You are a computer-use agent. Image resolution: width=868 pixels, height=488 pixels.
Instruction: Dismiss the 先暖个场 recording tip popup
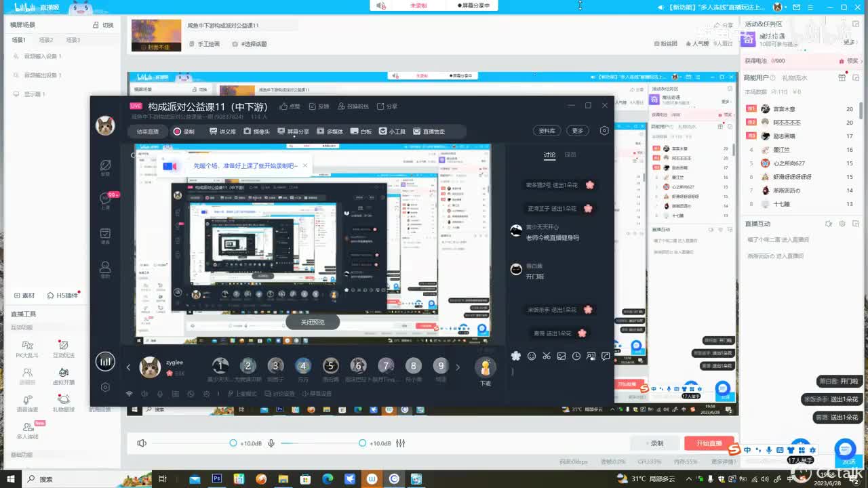click(305, 165)
